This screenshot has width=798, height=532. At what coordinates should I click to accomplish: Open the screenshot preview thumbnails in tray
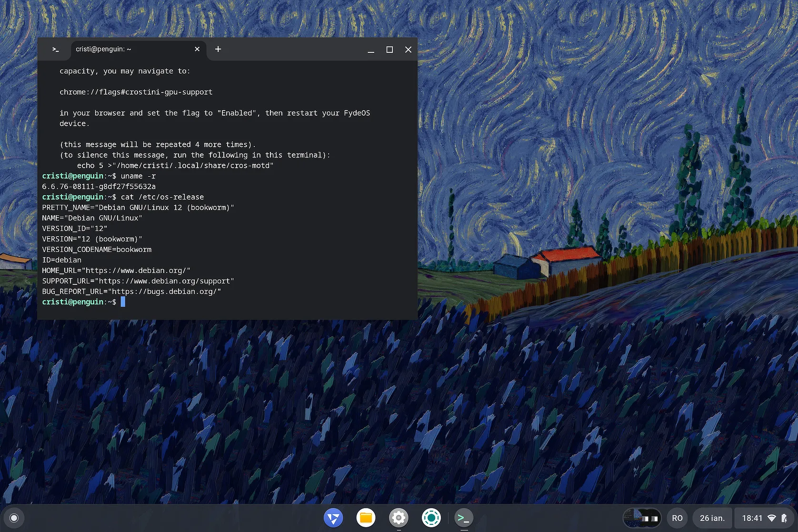pyautogui.click(x=642, y=518)
